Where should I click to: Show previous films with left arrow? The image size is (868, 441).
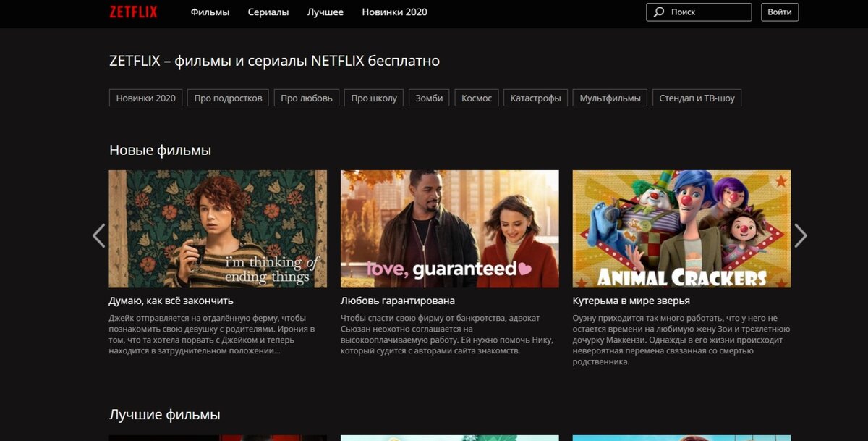(99, 235)
